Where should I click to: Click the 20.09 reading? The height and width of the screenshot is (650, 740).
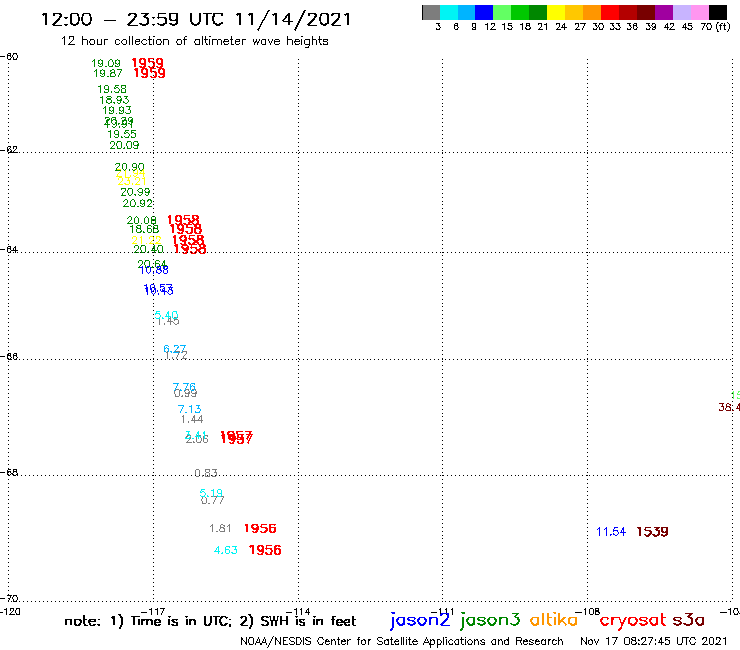point(124,145)
